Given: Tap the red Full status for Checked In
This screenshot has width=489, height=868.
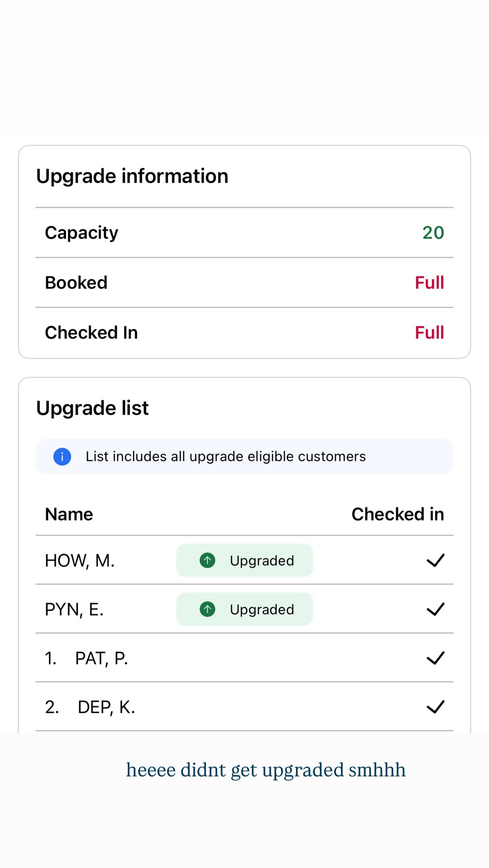Looking at the screenshot, I should (430, 332).
